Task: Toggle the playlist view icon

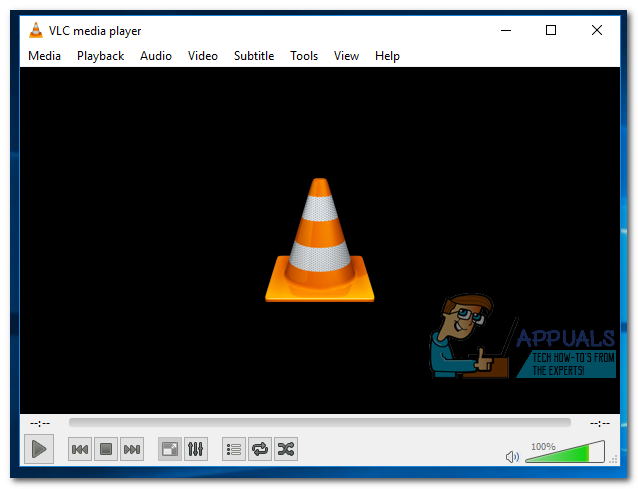Action: (x=234, y=449)
